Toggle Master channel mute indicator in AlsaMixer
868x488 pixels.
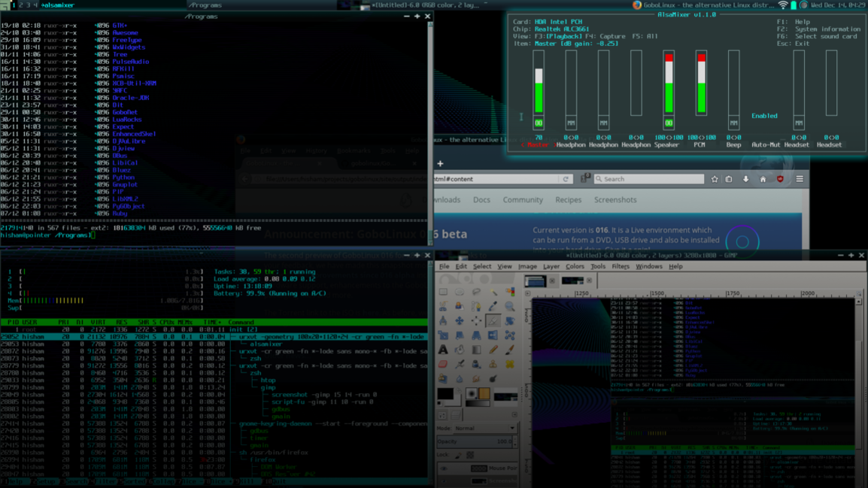[539, 123]
